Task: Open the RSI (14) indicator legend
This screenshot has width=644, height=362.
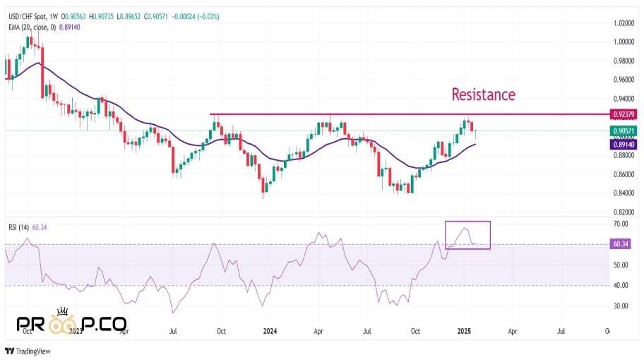Action: [19, 227]
